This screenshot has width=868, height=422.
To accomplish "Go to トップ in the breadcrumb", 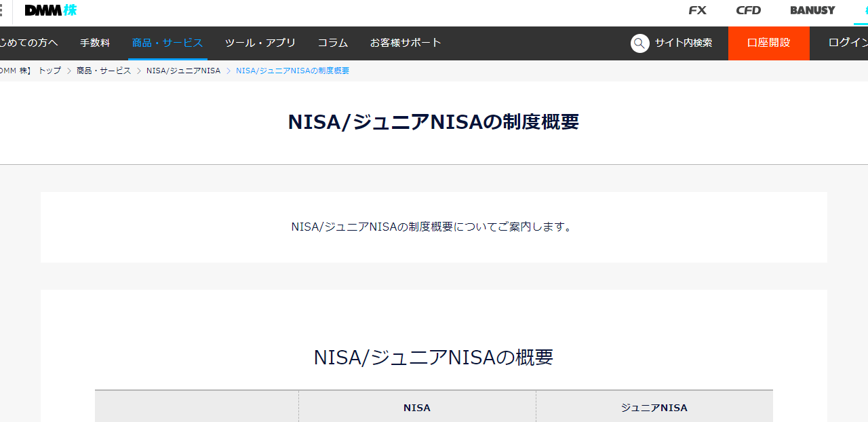I will [x=50, y=71].
